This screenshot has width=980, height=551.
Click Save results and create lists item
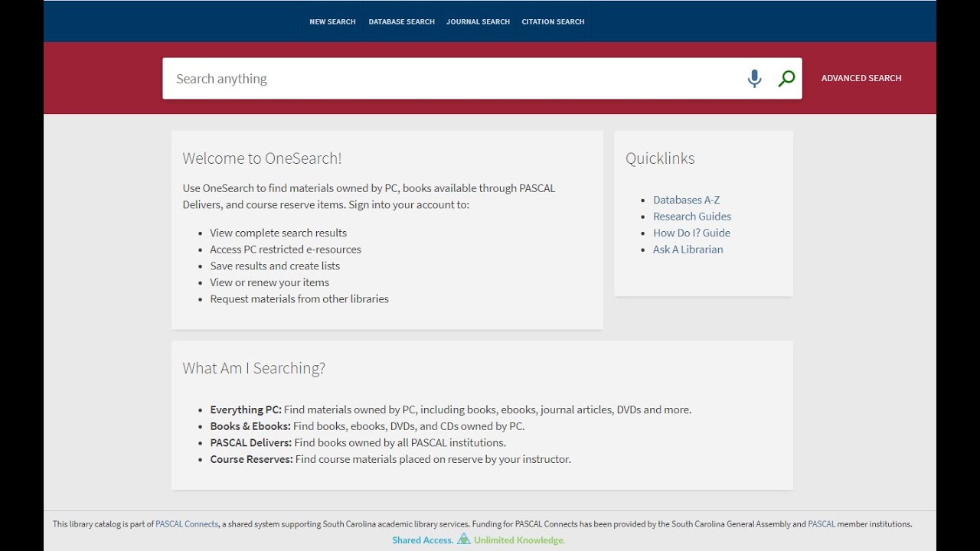(275, 266)
